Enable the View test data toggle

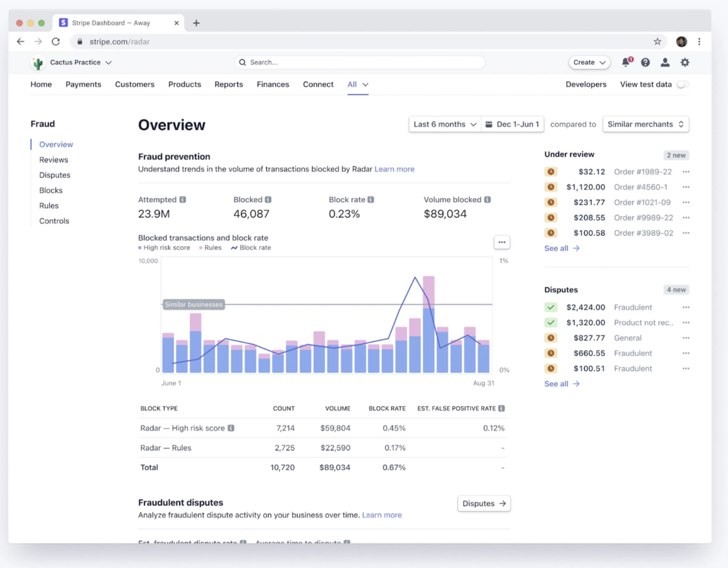click(x=682, y=84)
